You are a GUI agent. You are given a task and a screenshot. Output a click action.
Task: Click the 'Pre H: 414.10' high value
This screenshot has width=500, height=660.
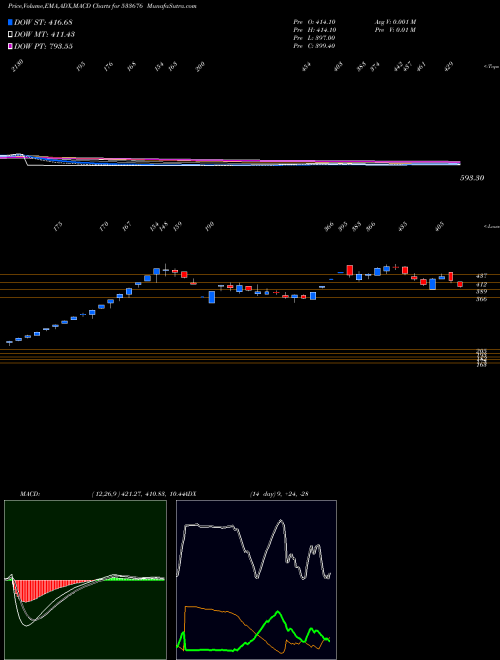(314, 30)
